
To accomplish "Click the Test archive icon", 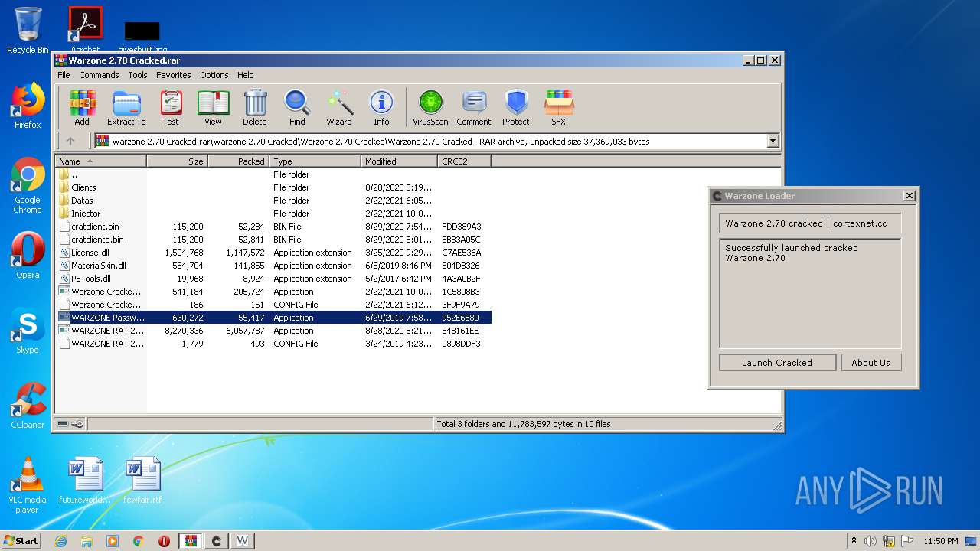I will point(171,107).
